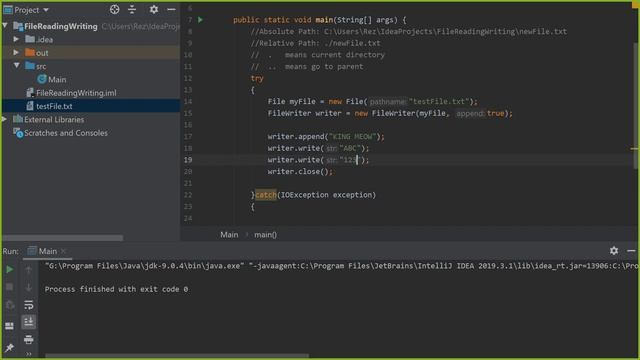
Task: Click the locate/select opened file target icon
Action: (x=114, y=9)
